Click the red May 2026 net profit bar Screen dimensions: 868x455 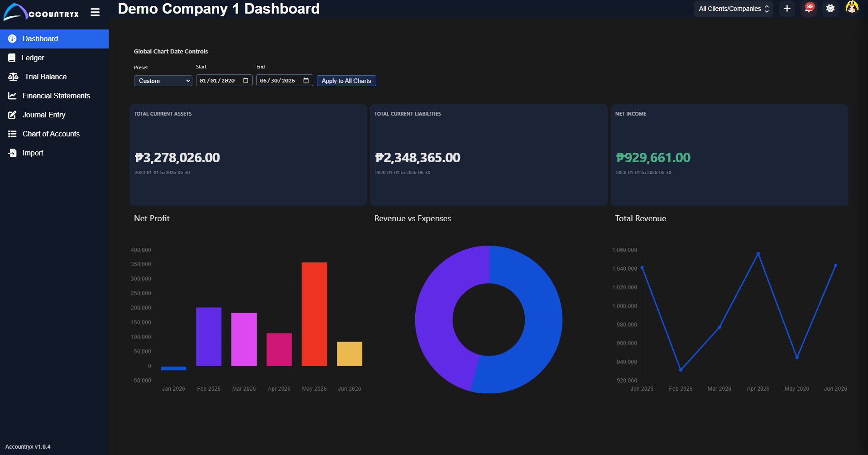tap(314, 314)
